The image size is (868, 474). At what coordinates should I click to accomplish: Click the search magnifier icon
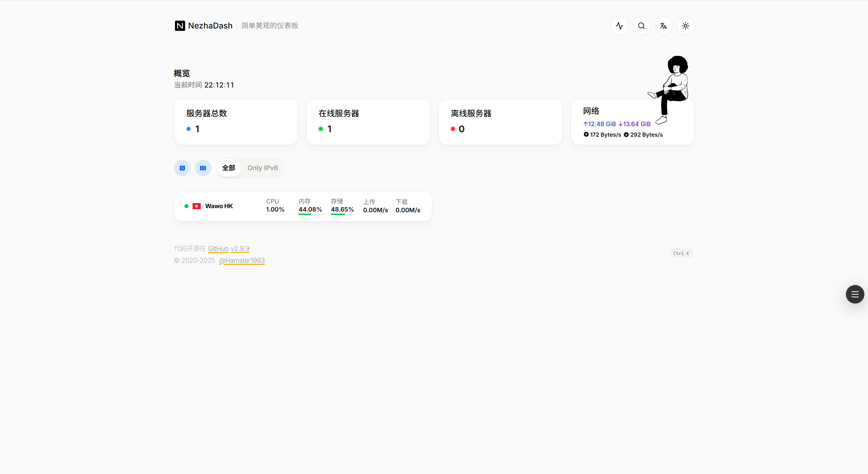[642, 26]
